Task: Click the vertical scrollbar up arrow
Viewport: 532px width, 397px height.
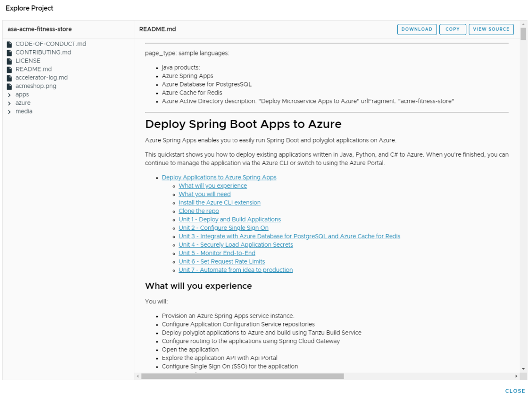Action: 523,24
